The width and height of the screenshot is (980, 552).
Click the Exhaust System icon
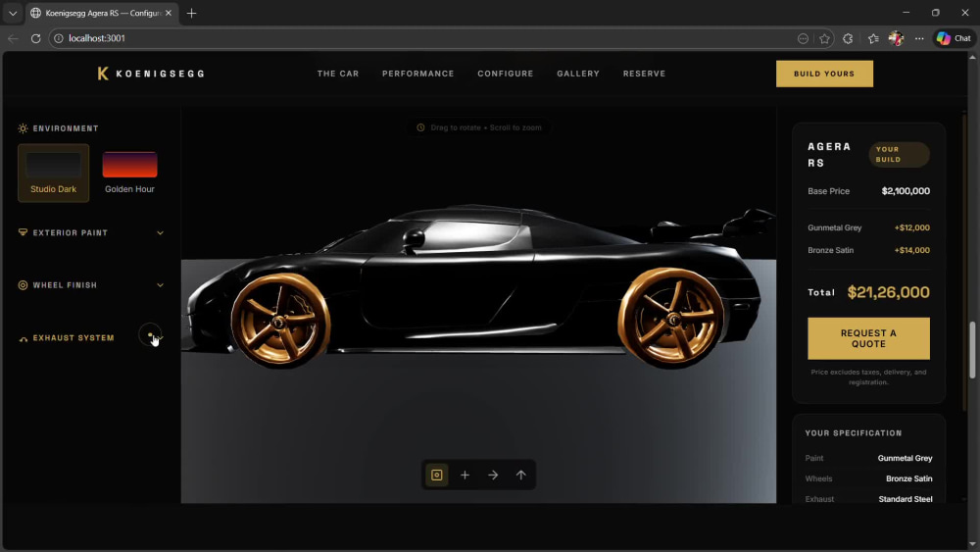(24, 338)
